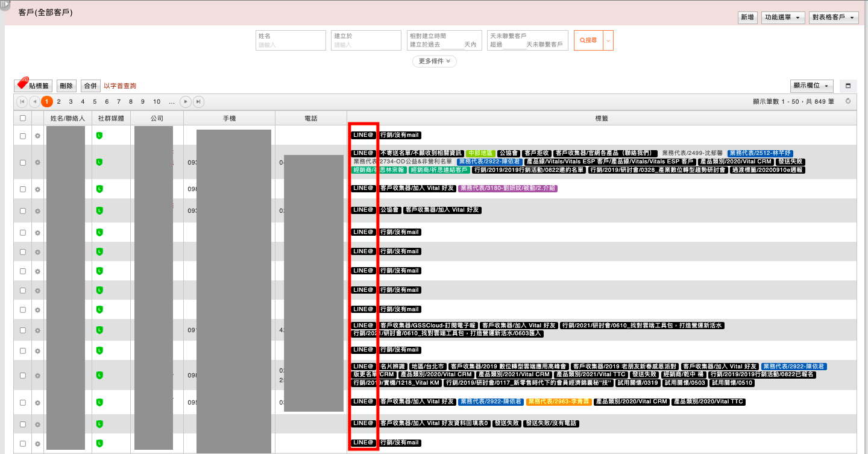Open the 功能選單 dropdown
Viewport: 868px width, 454px height.
click(783, 17)
